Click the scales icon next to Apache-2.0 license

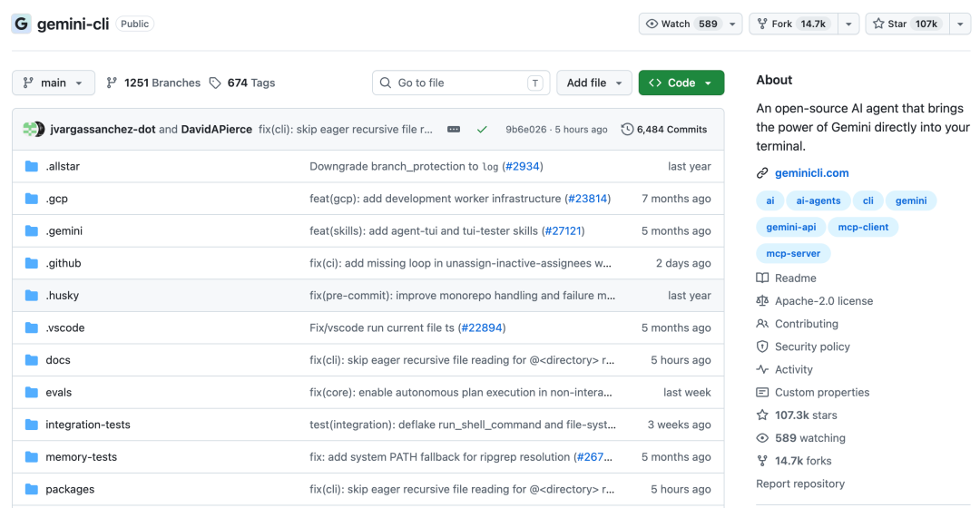click(x=762, y=300)
